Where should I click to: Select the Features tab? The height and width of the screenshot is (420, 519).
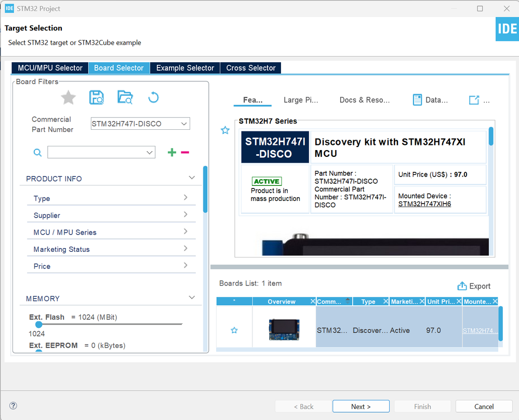(x=252, y=100)
